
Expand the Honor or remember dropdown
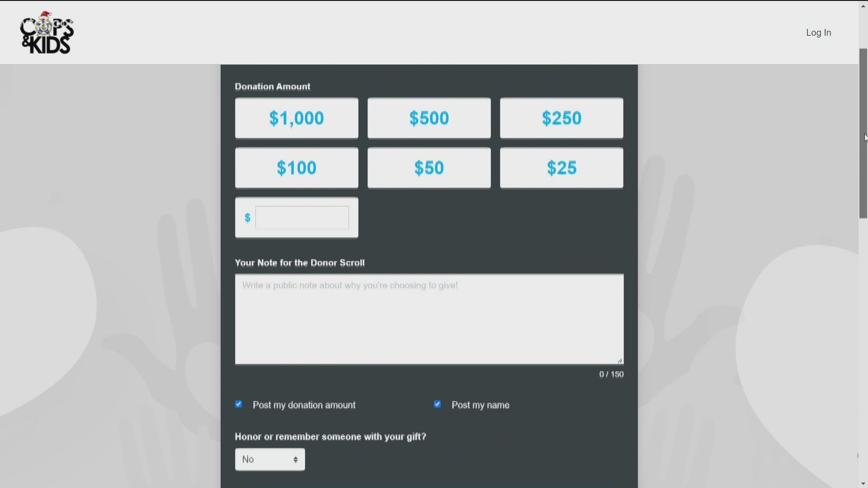(x=269, y=459)
